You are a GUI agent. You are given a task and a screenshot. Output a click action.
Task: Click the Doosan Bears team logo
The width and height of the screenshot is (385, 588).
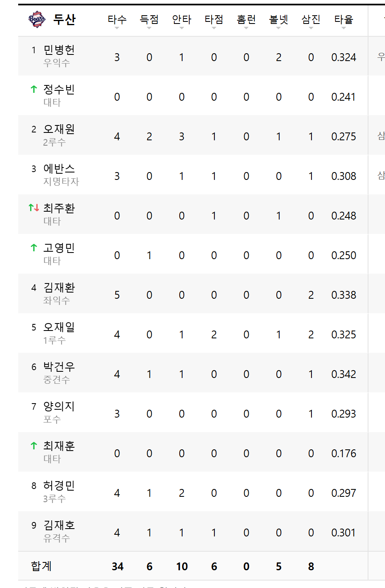pyautogui.click(x=37, y=19)
